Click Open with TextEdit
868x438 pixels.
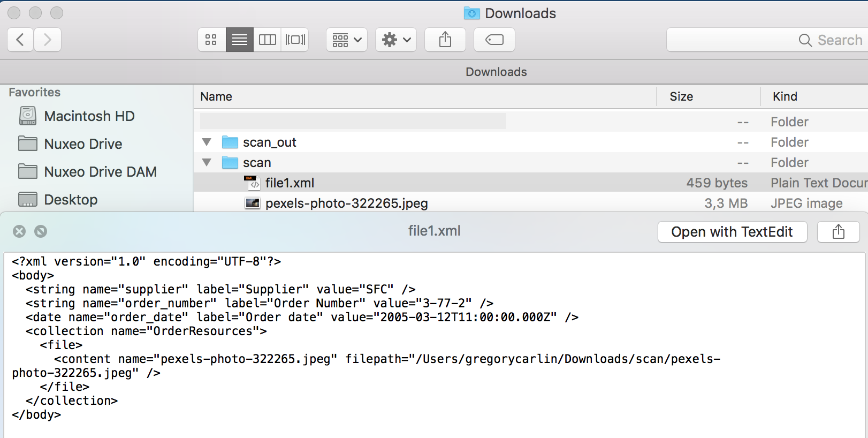point(732,232)
